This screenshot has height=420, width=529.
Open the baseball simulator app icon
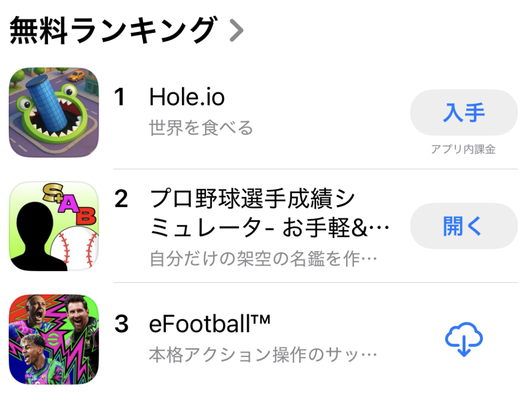coord(54,226)
